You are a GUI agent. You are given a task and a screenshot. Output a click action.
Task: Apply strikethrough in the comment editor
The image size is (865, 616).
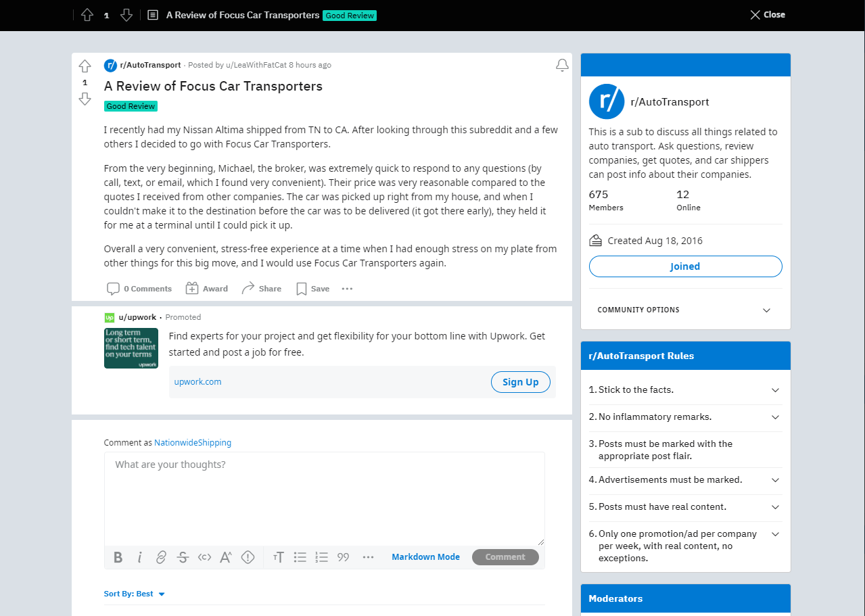[x=183, y=557]
